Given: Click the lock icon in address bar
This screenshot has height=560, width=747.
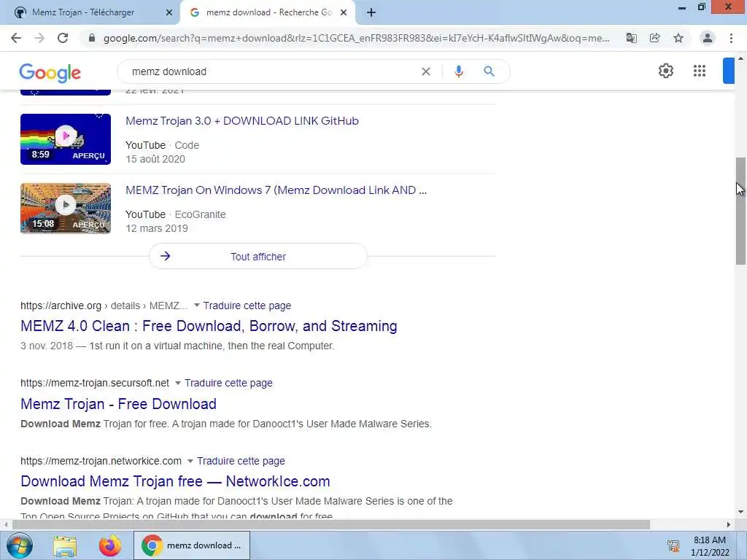Looking at the screenshot, I should (x=92, y=38).
